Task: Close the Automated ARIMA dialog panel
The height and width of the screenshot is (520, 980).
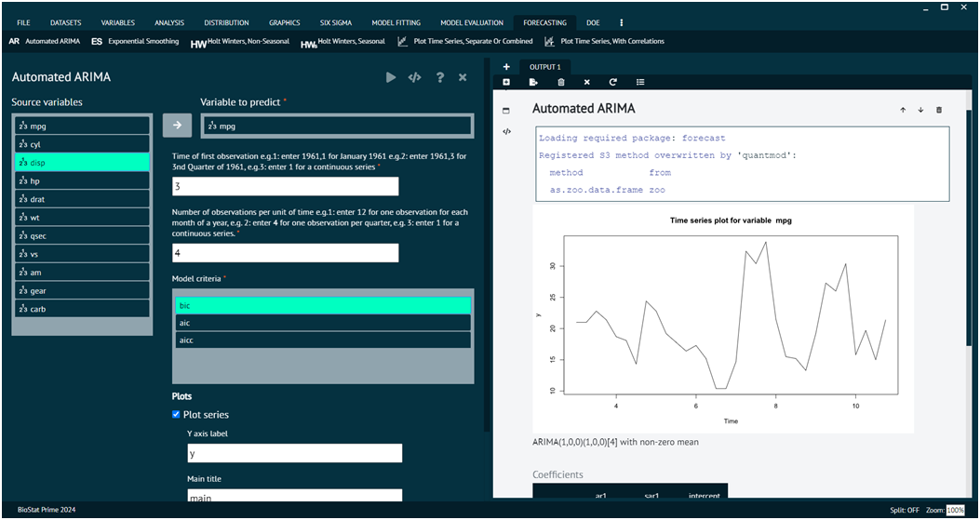Action: click(463, 77)
